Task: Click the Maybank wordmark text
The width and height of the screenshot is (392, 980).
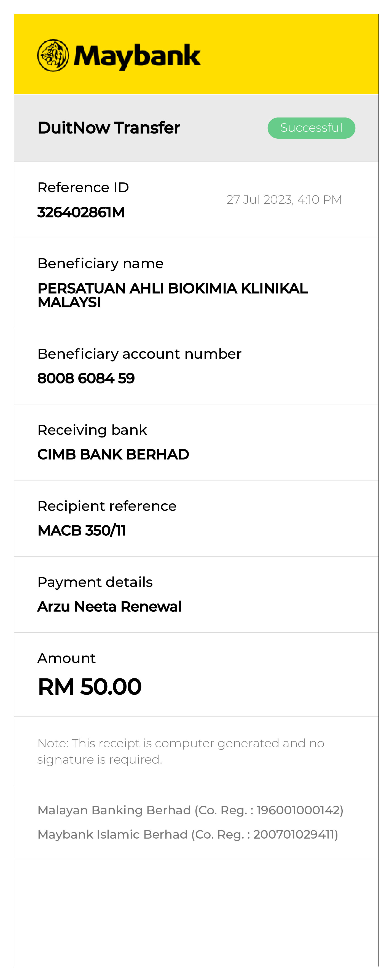Action: tap(137, 56)
